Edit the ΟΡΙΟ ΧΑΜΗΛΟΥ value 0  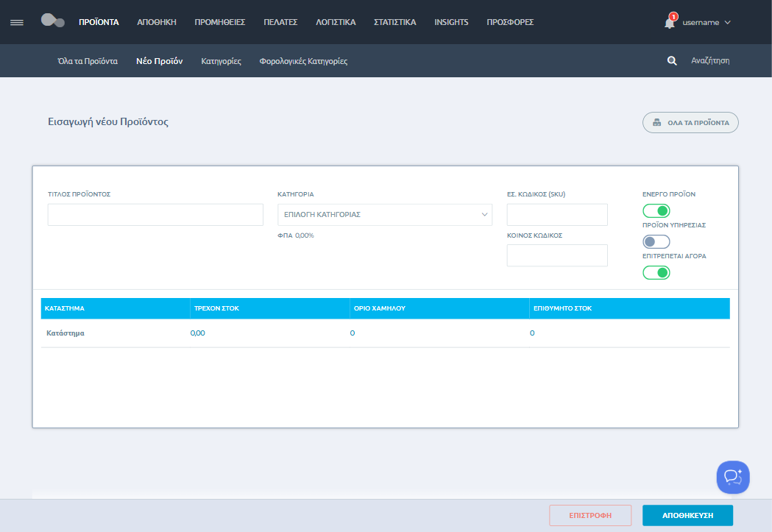(353, 333)
